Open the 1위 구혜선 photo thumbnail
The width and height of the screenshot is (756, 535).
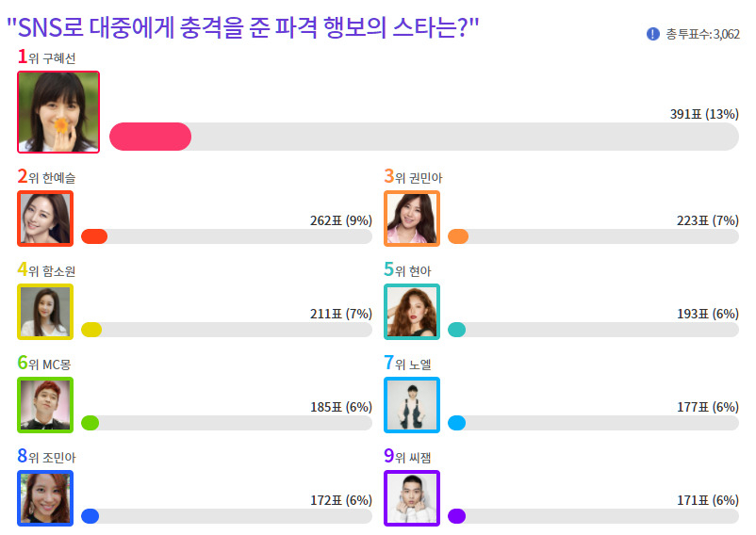(x=58, y=112)
